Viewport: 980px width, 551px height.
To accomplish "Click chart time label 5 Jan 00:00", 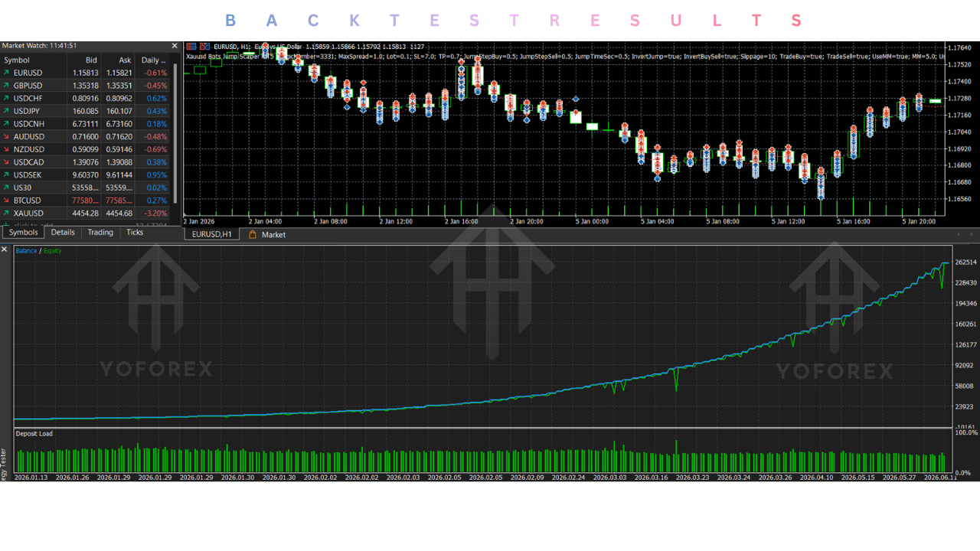I will pyautogui.click(x=593, y=221).
